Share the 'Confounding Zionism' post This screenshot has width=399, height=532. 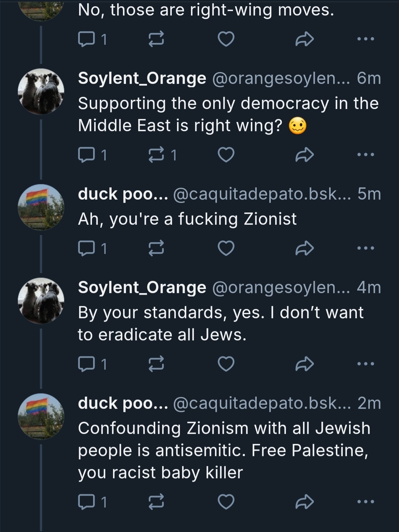click(304, 502)
